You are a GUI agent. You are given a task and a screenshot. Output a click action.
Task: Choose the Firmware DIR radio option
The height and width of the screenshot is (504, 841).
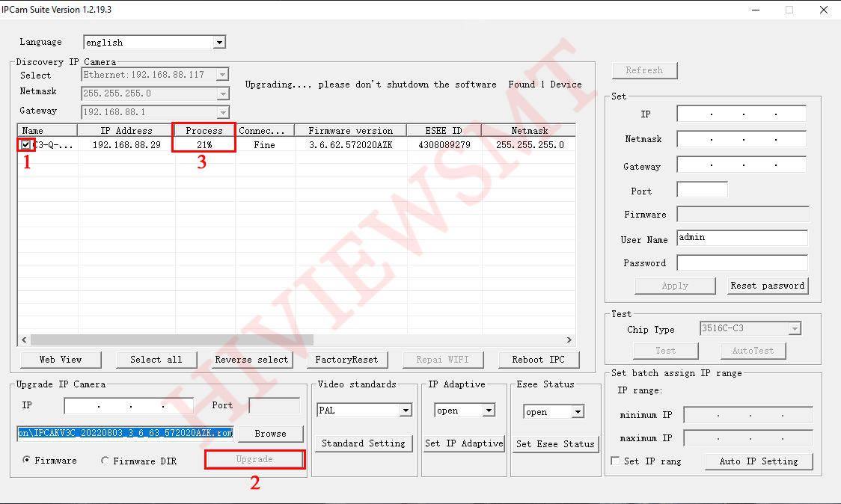pos(105,461)
